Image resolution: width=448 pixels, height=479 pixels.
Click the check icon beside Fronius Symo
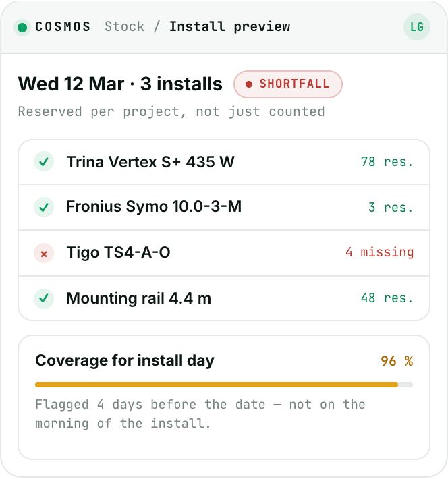click(44, 207)
